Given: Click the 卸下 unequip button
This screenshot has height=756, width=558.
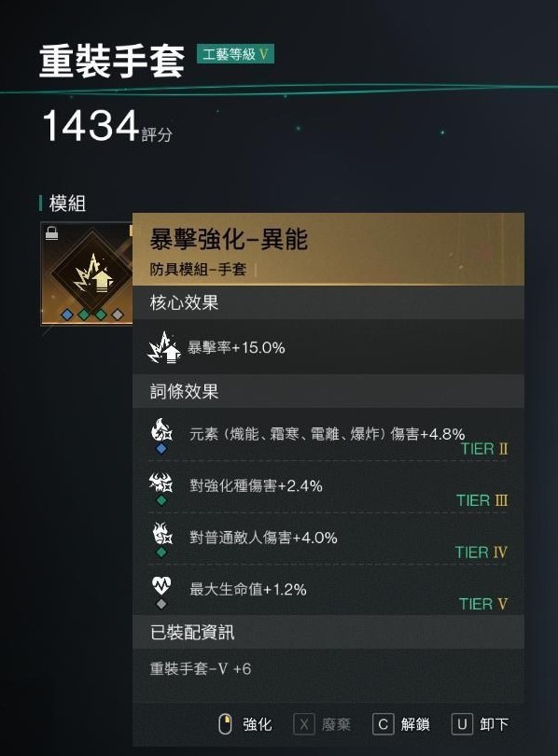Looking at the screenshot, I should [x=480, y=724].
